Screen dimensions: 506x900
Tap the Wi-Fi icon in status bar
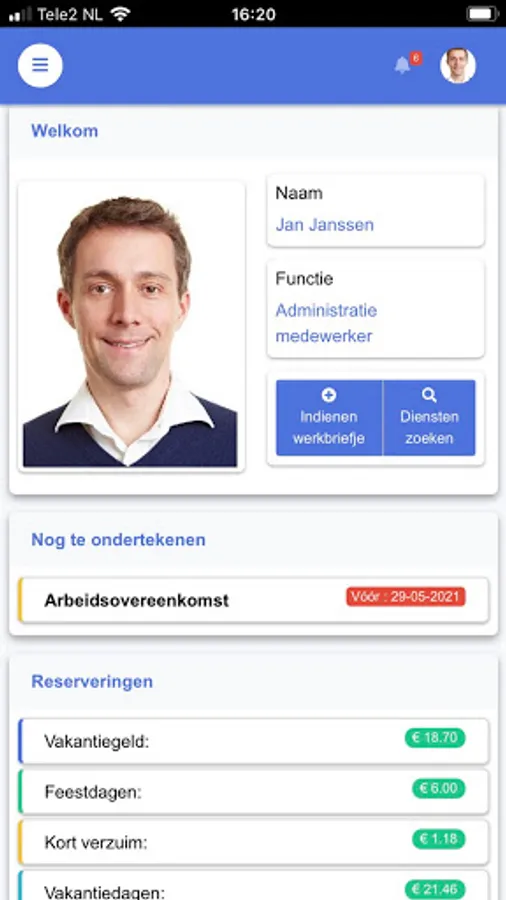120,14
